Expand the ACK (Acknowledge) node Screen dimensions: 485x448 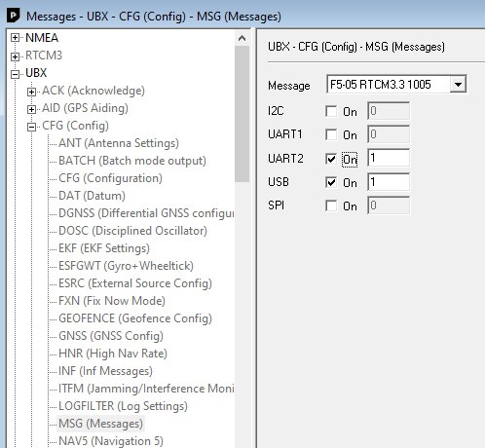coord(31,92)
